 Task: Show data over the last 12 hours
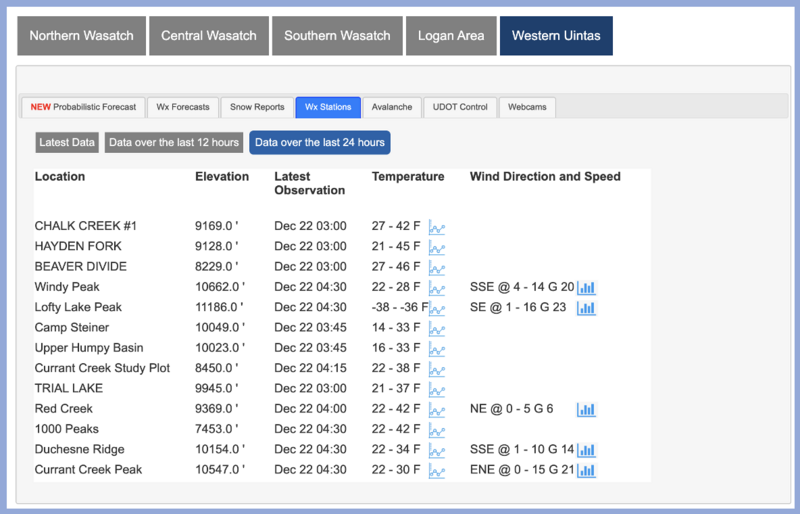click(x=174, y=143)
